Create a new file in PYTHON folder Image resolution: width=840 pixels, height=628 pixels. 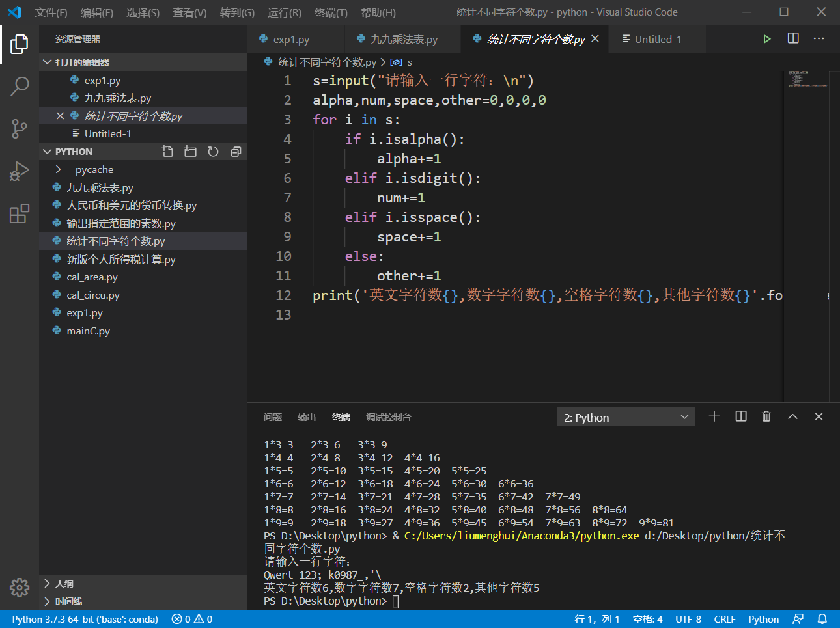coord(167,151)
